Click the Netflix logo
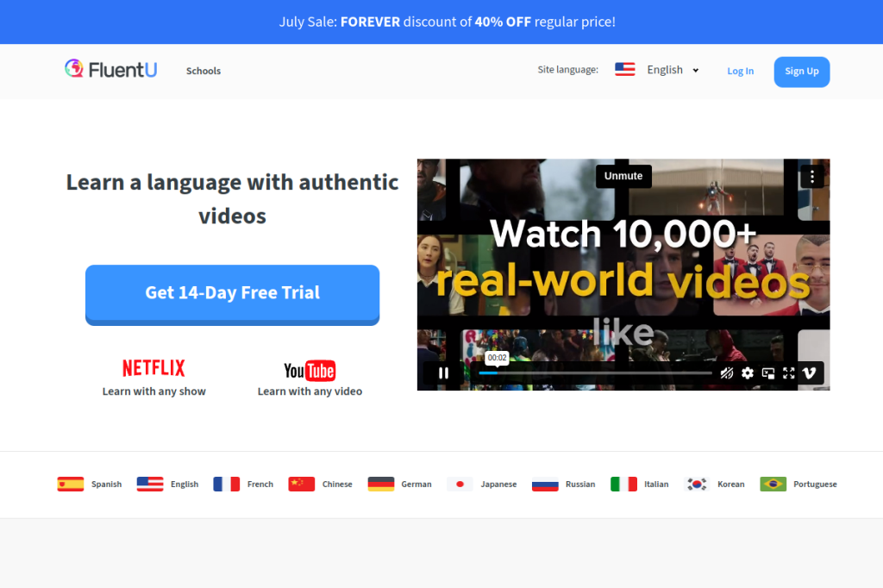 pos(153,368)
